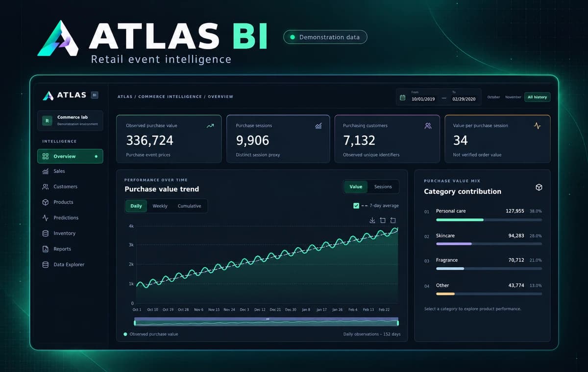The image size is (588, 372).
Task: Download the purchase value trend chart
Action: 372,221
